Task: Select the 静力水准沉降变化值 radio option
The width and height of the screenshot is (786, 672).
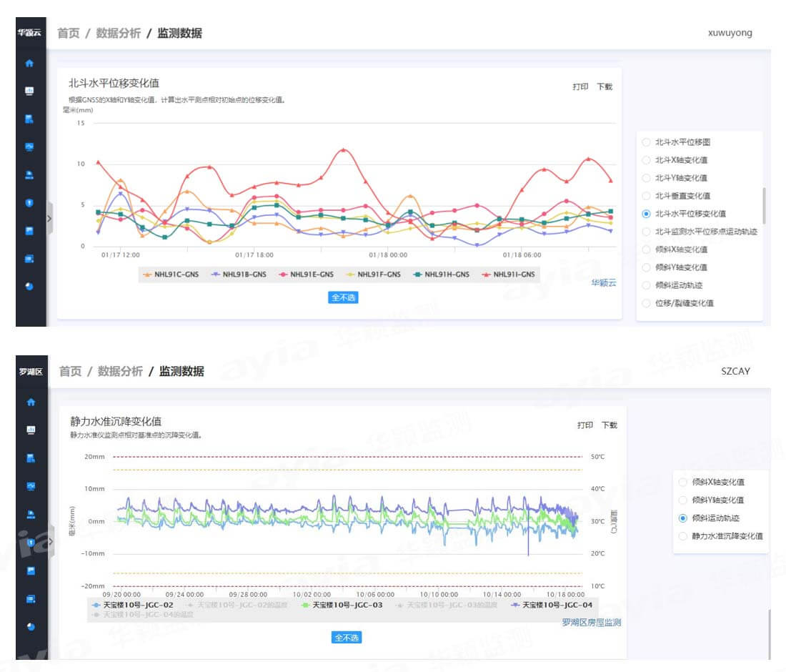Action: (683, 535)
